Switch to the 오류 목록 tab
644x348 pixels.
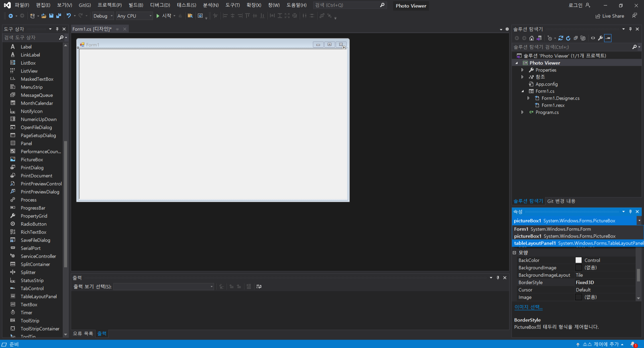(x=83, y=334)
